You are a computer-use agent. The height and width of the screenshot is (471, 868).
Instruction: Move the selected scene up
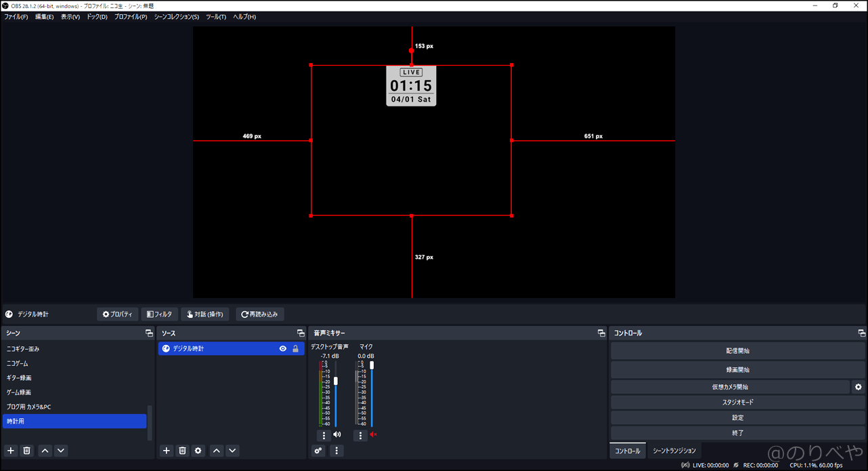[45, 451]
